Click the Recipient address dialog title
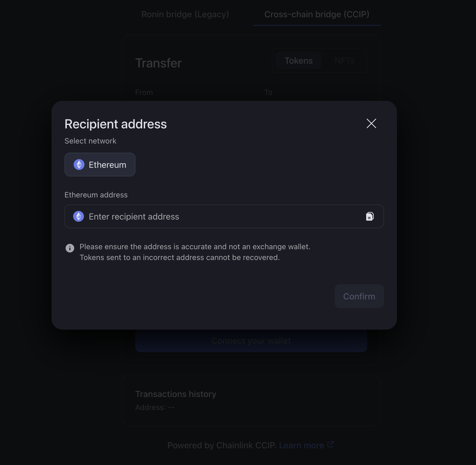Image resolution: width=476 pixels, height=465 pixels. [115, 124]
